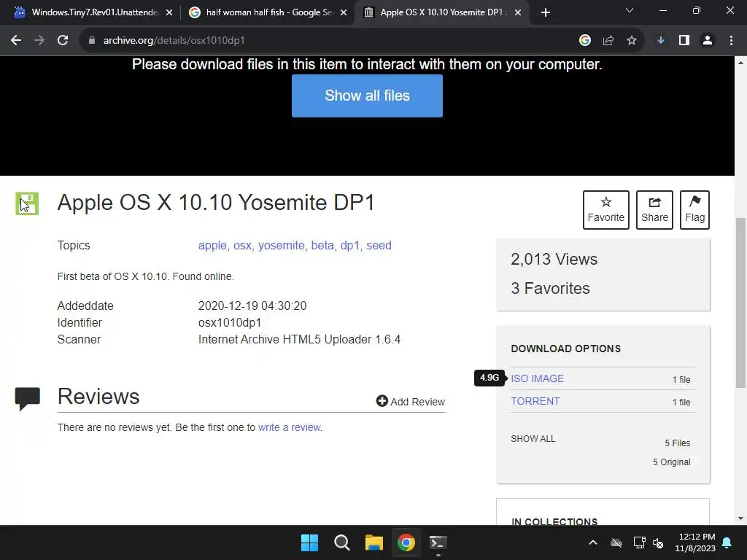Open the clock showing 12:12 PM
747x560 pixels.
tap(695, 542)
